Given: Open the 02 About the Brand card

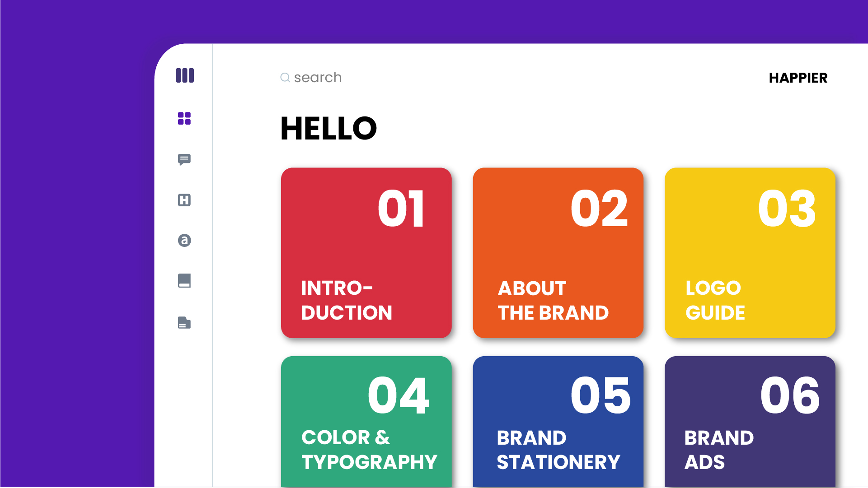Looking at the screenshot, I should pos(558,253).
